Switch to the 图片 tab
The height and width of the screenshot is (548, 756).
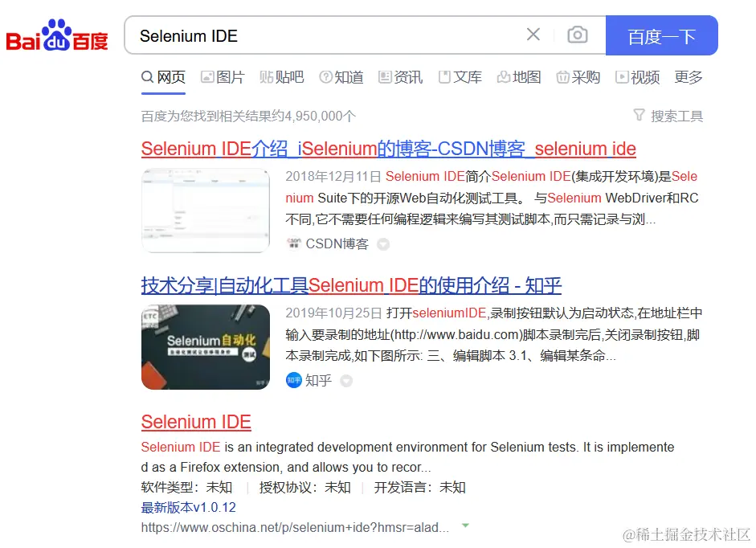click(x=222, y=77)
